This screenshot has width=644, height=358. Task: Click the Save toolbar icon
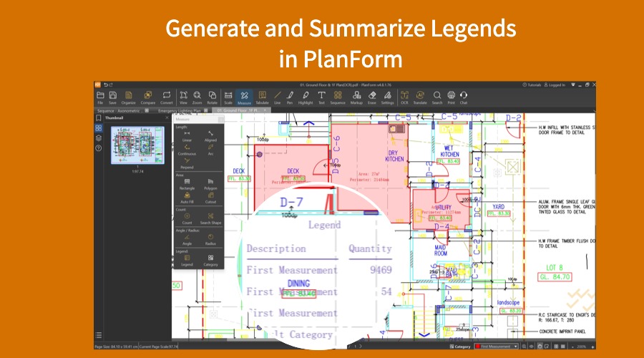[112, 98]
